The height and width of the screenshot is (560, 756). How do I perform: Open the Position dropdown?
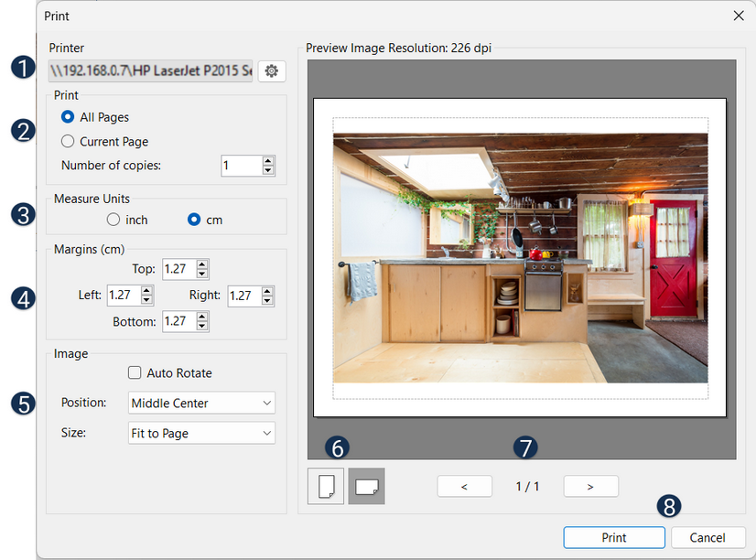click(201, 403)
